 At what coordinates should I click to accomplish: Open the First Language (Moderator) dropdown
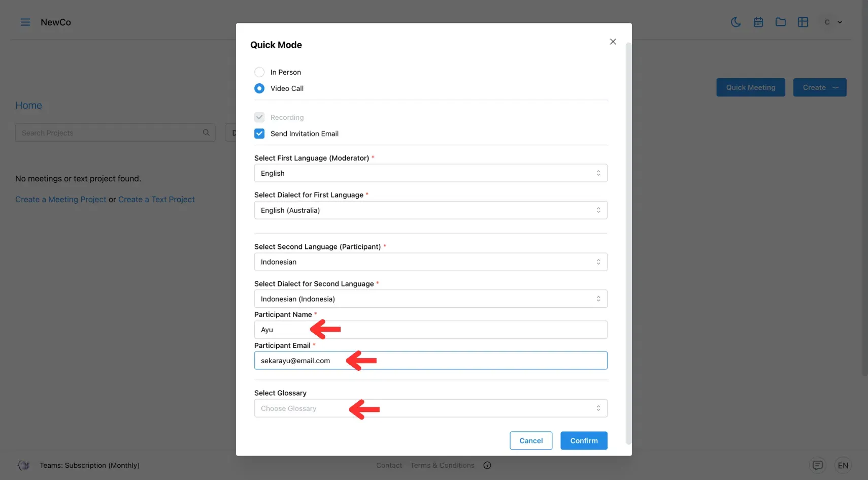(430, 173)
